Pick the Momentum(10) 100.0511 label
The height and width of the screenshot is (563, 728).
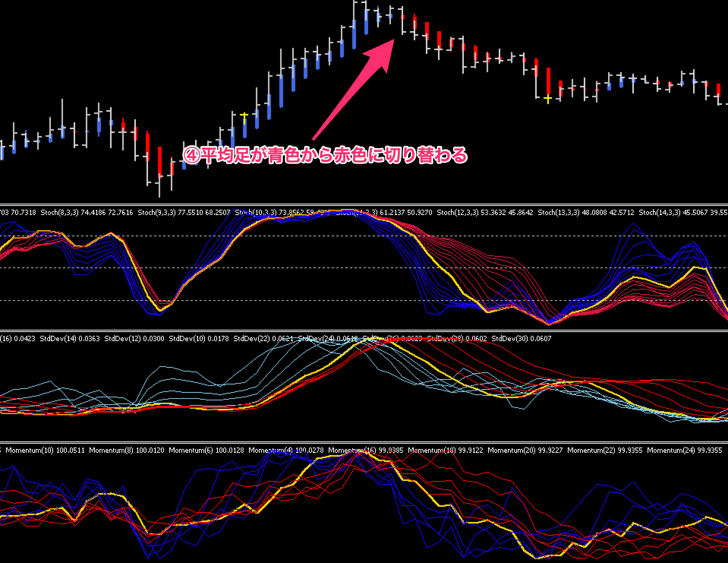(x=45, y=450)
